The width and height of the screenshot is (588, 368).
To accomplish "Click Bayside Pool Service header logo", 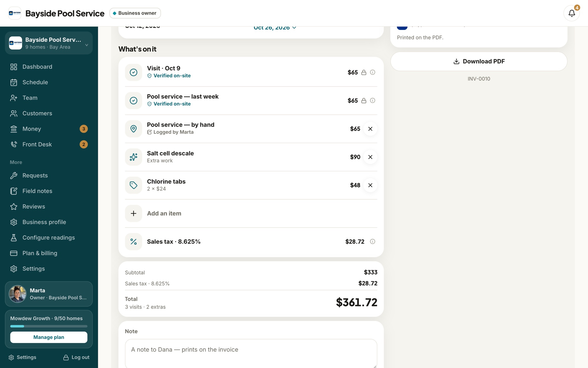I will [15, 13].
